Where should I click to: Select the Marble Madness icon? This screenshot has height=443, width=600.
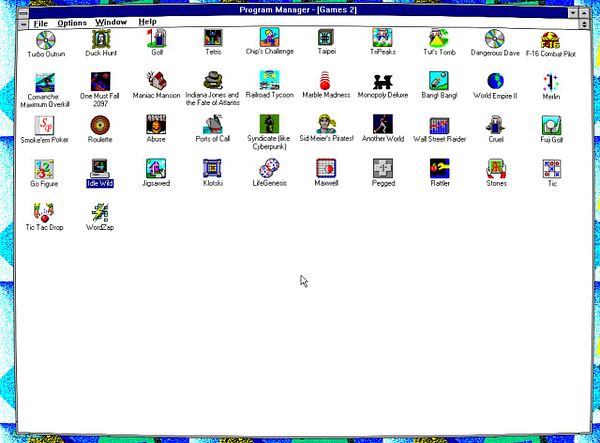[x=325, y=80]
